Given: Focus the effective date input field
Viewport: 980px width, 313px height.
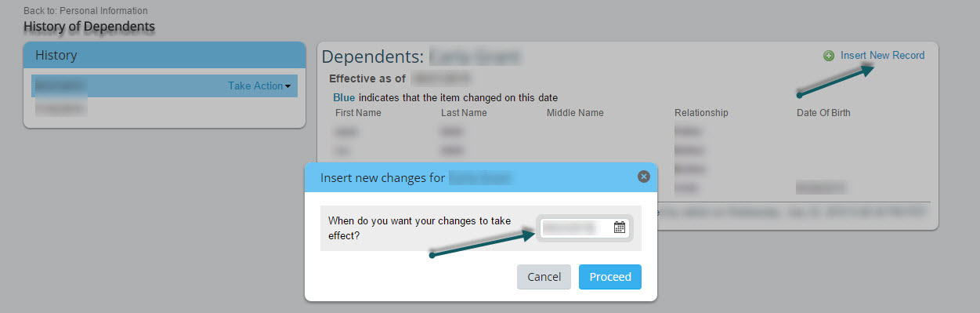Looking at the screenshot, I should pos(584,227).
